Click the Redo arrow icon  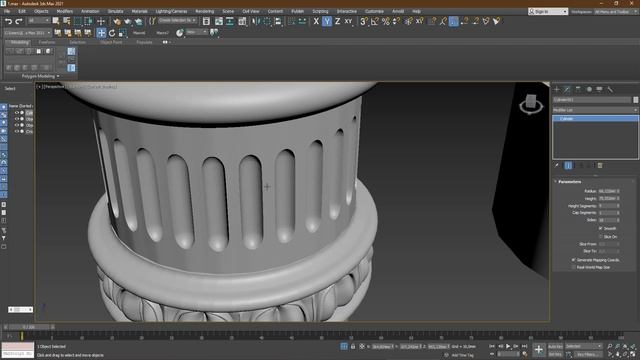[x=18, y=21]
